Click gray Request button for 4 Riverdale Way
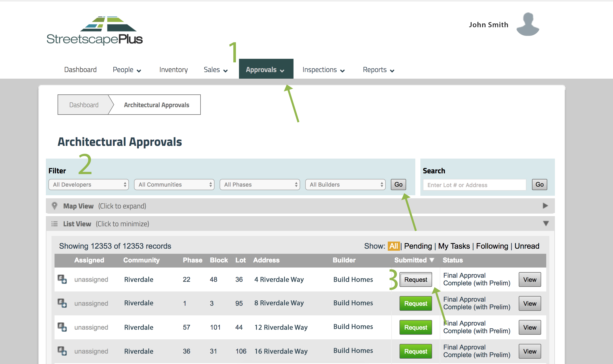Image resolution: width=613 pixels, height=364 pixels. coord(416,279)
